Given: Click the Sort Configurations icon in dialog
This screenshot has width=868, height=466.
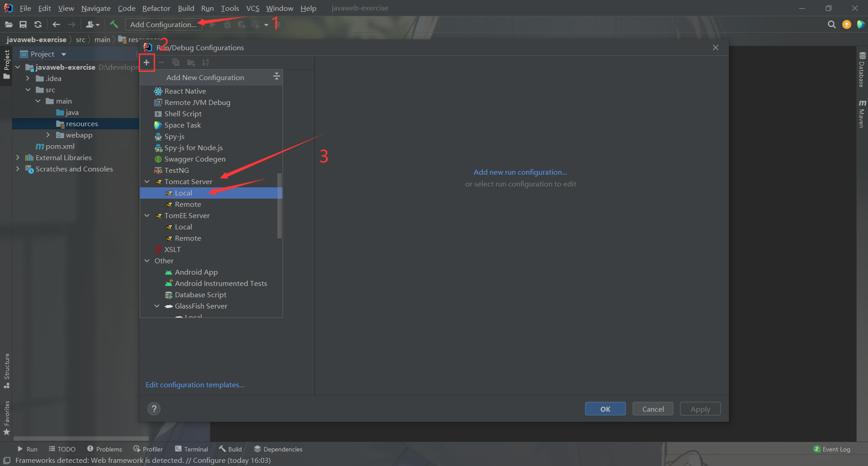Looking at the screenshot, I should tap(205, 62).
